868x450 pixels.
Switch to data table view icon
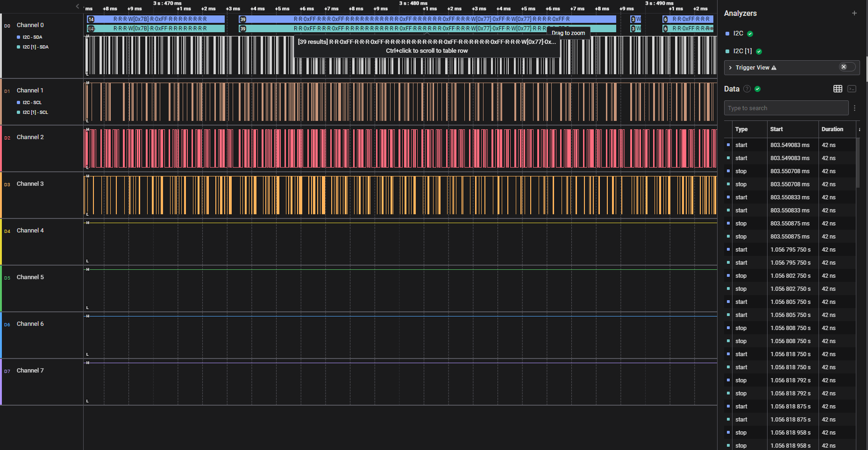click(x=838, y=89)
